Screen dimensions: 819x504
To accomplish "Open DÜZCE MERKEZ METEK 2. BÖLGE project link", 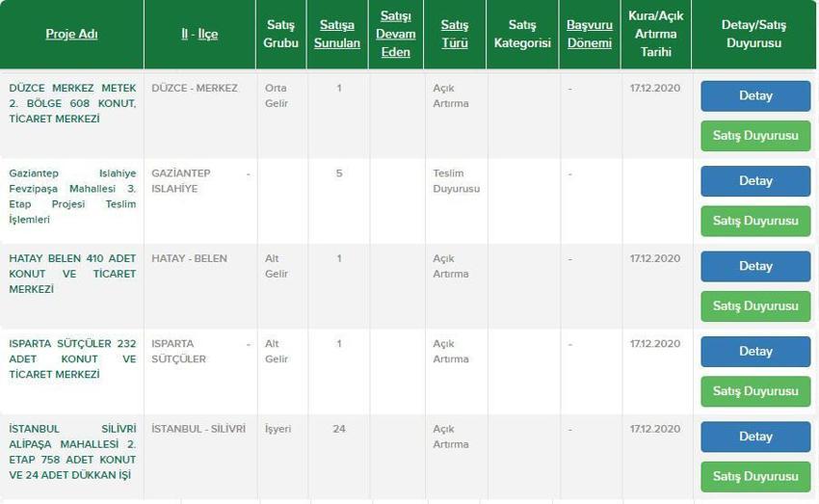I will coord(72,103).
